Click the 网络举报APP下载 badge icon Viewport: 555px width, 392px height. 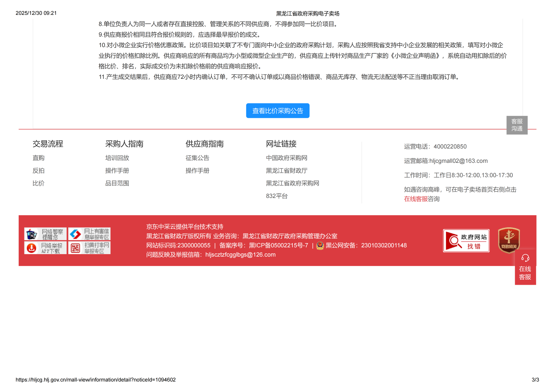[x=45, y=248]
